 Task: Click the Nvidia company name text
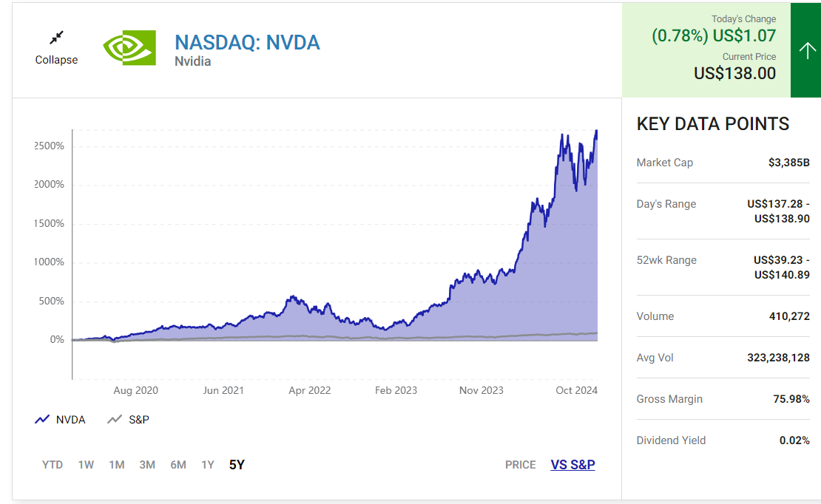193,61
